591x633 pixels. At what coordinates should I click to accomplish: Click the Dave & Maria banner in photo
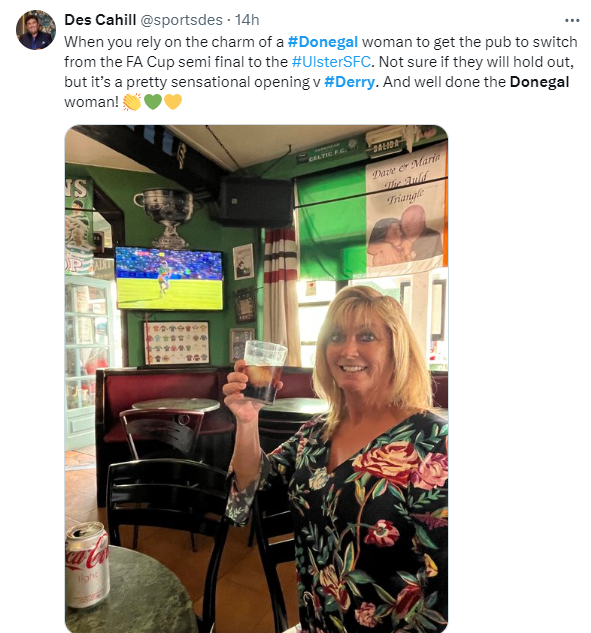405,211
